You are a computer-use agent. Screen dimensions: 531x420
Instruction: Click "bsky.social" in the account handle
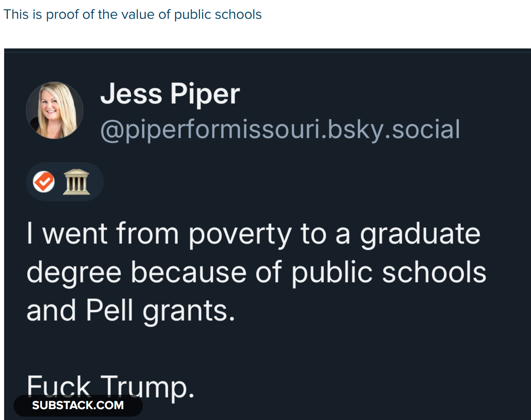(x=394, y=130)
